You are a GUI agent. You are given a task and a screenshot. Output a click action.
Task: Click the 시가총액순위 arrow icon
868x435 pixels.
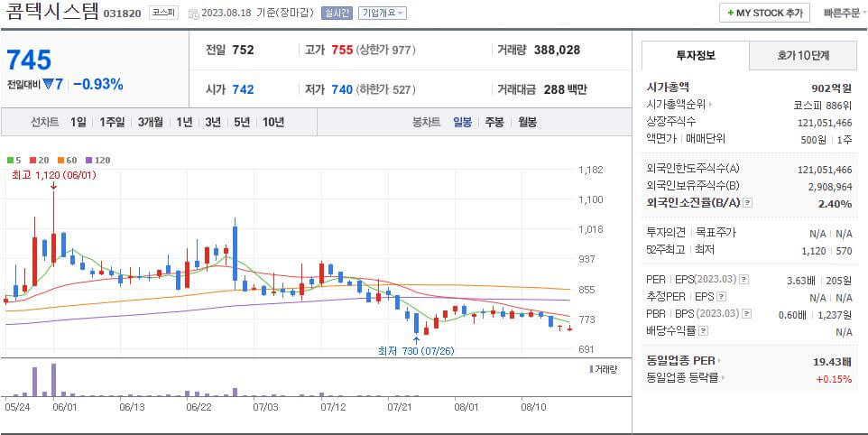(710, 104)
